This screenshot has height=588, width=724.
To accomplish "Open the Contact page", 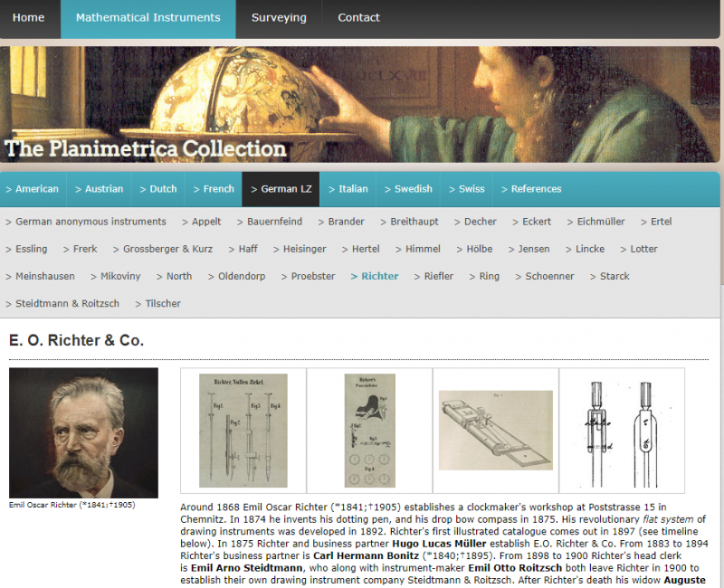I will tap(358, 17).
